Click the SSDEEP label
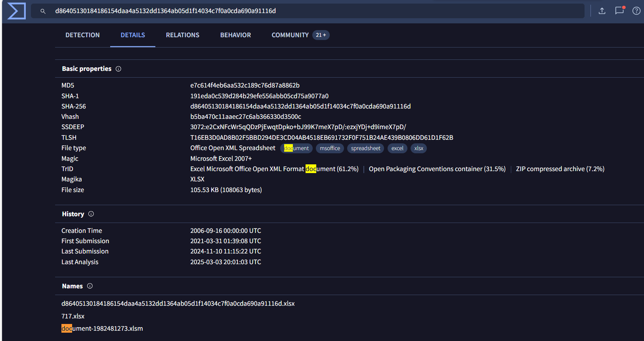 coord(73,127)
